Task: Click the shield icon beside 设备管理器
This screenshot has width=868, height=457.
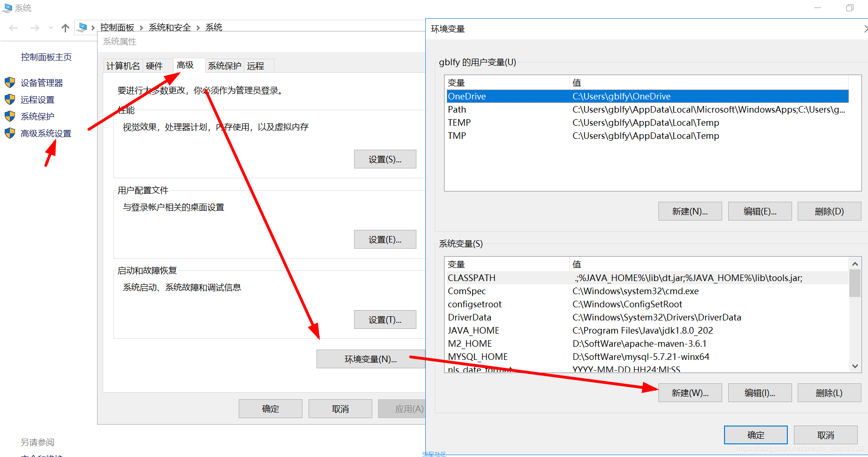Action: pyautogui.click(x=10, y=83)
